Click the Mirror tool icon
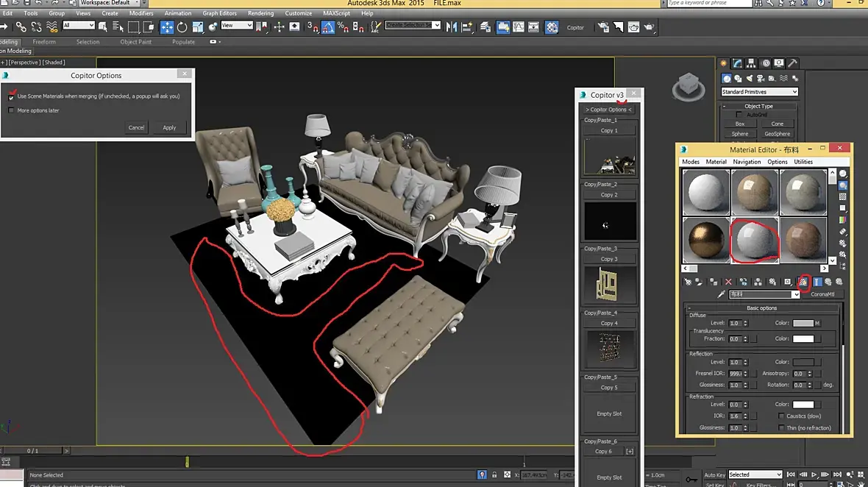 451,27
